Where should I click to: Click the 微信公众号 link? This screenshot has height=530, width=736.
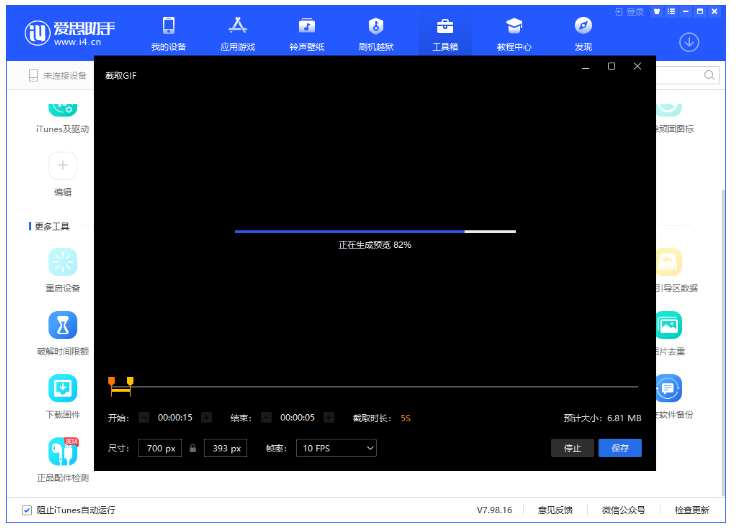coord(623,510)
